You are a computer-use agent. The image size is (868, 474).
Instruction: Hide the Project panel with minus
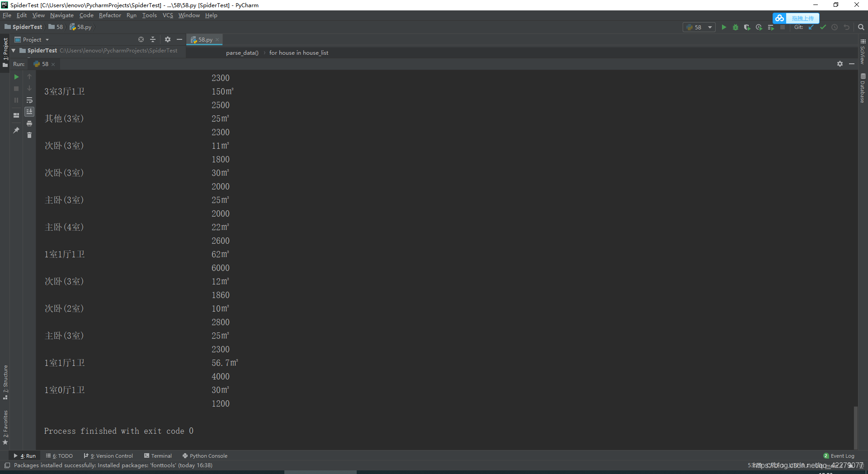pos(179,39)
